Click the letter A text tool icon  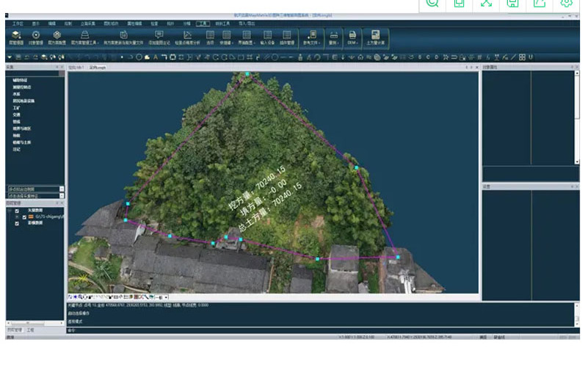tap(156, 57)
